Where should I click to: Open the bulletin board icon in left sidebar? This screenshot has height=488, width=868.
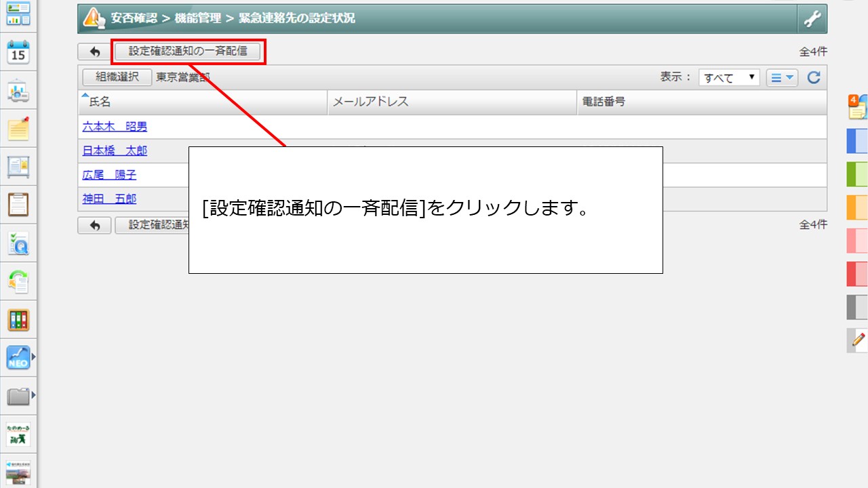pos(18,166)
